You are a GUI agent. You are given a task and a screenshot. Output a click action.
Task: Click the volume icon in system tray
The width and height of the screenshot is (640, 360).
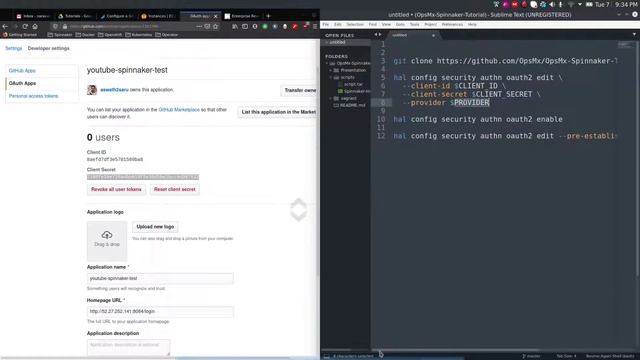[551, 4]
